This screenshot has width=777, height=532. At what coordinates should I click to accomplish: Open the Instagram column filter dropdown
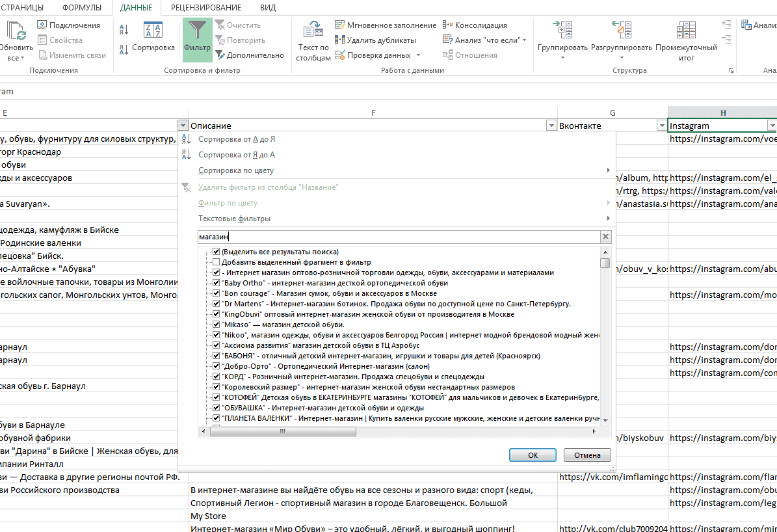[x=772, y=126]
